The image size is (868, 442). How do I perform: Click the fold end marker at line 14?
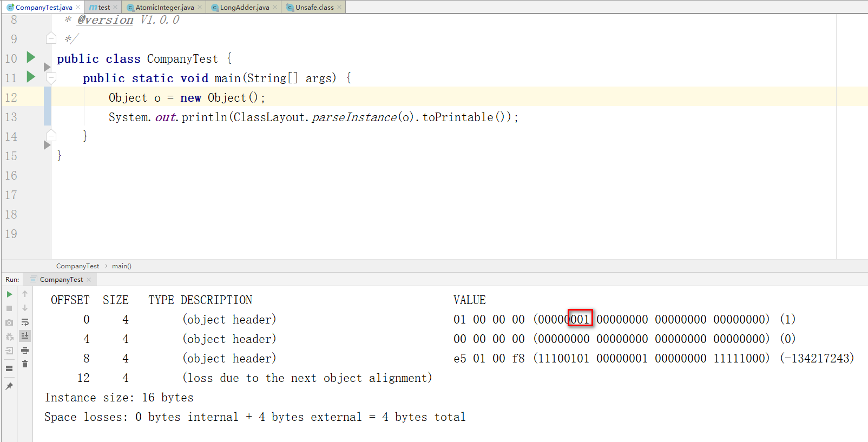click(51, 135)
